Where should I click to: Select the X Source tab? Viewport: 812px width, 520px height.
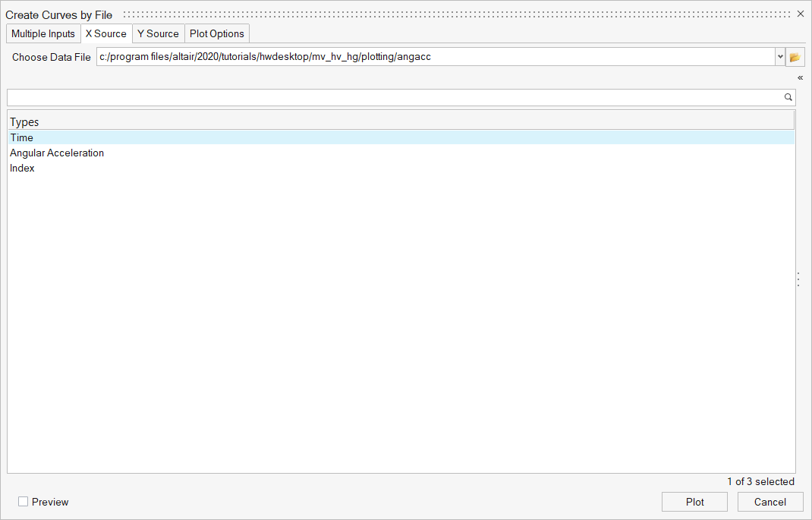[x=106, y=33]
